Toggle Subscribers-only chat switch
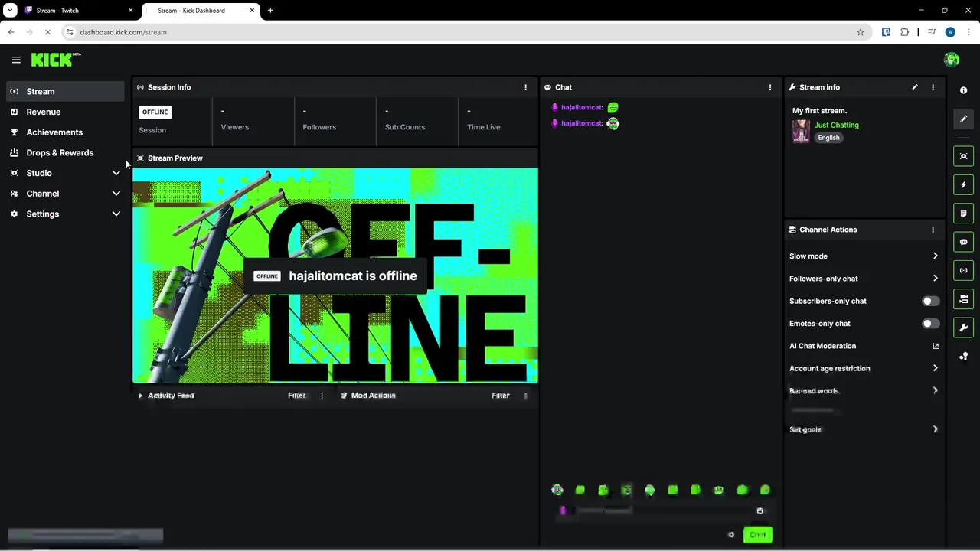 point(930,302)
